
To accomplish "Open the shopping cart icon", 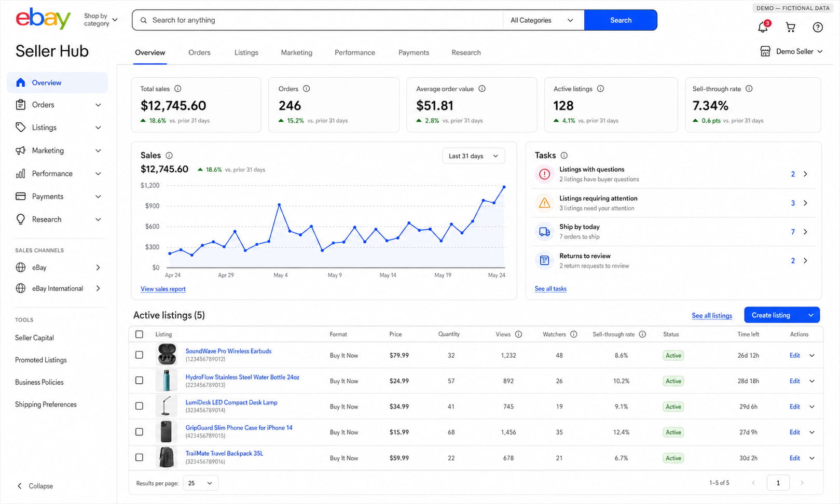I will pos(791,27).
